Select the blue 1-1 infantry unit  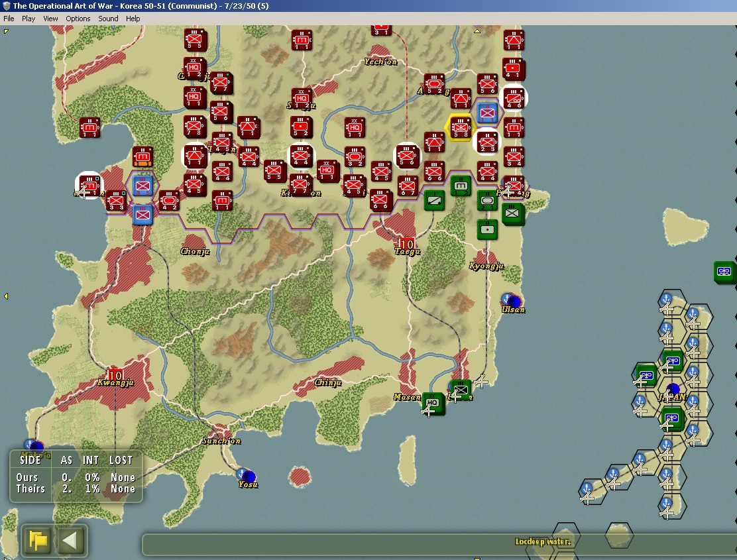tap(487, 113)
